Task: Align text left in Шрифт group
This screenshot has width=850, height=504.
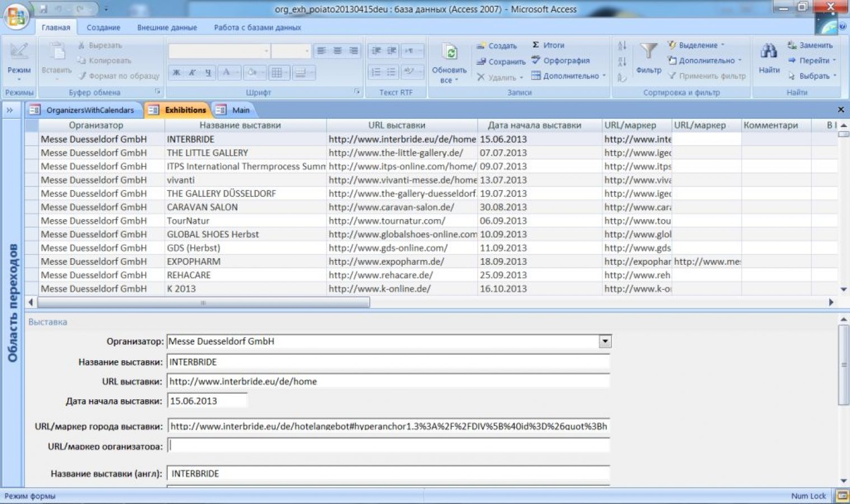Action: (321, 50)
